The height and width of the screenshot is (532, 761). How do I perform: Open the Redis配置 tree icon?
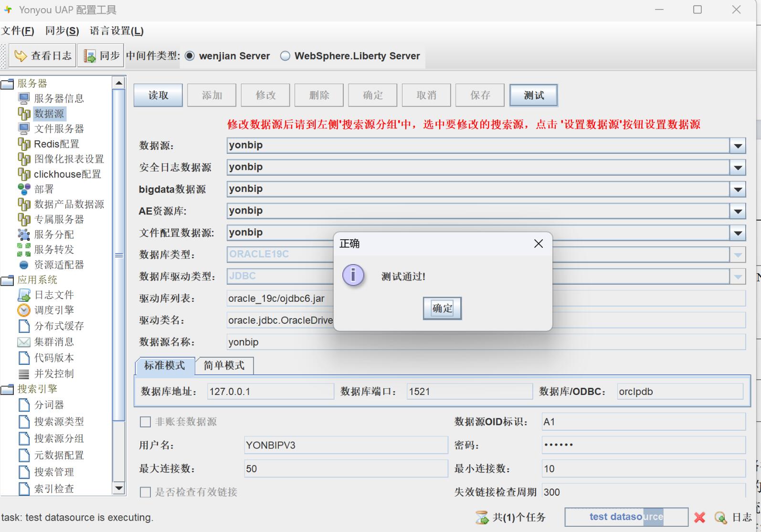[24, 144]
